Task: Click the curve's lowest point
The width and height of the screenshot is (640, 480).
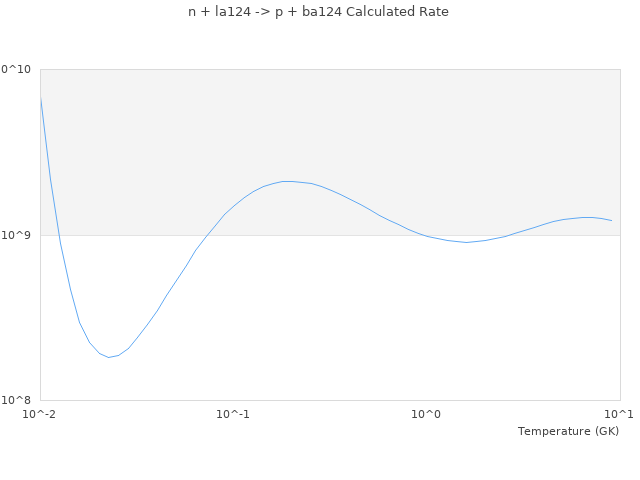Action: 109,357
